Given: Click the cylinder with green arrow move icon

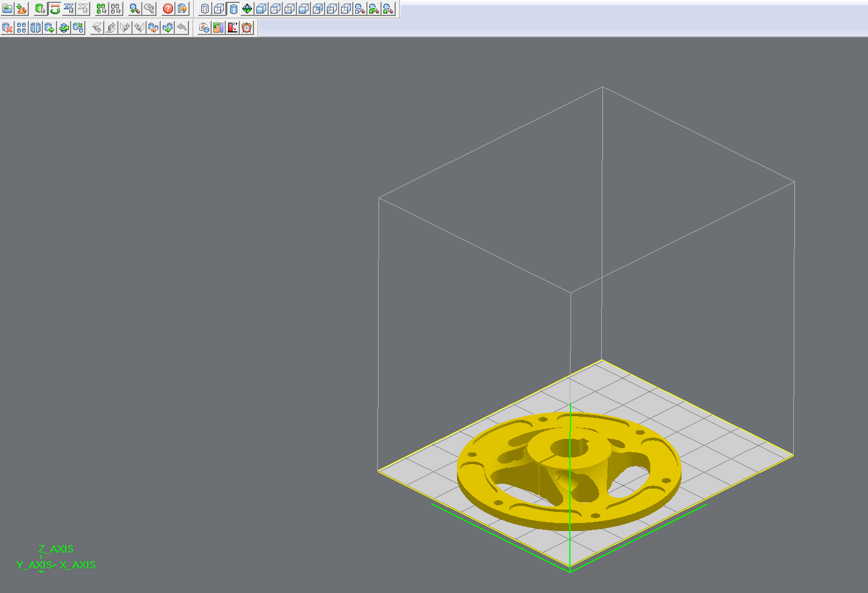Looking at the screenshot, I should coord(50,28).
